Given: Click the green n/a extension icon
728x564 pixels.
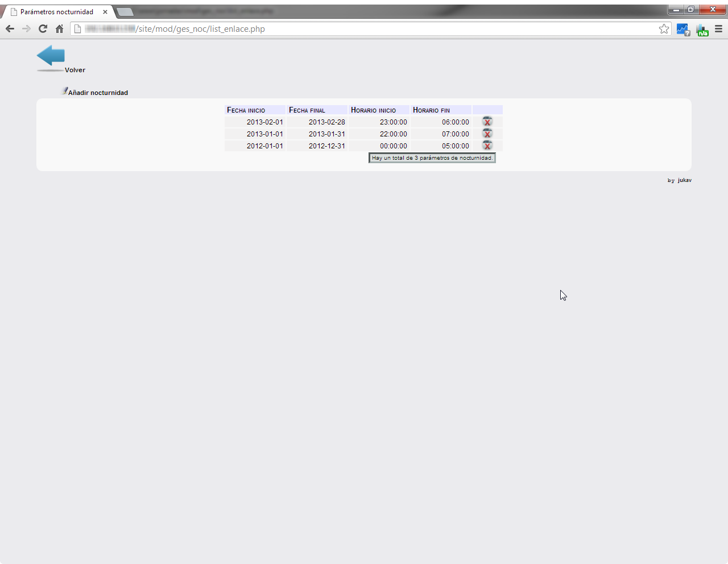Looking at the screenshot, I should (702, 30).
